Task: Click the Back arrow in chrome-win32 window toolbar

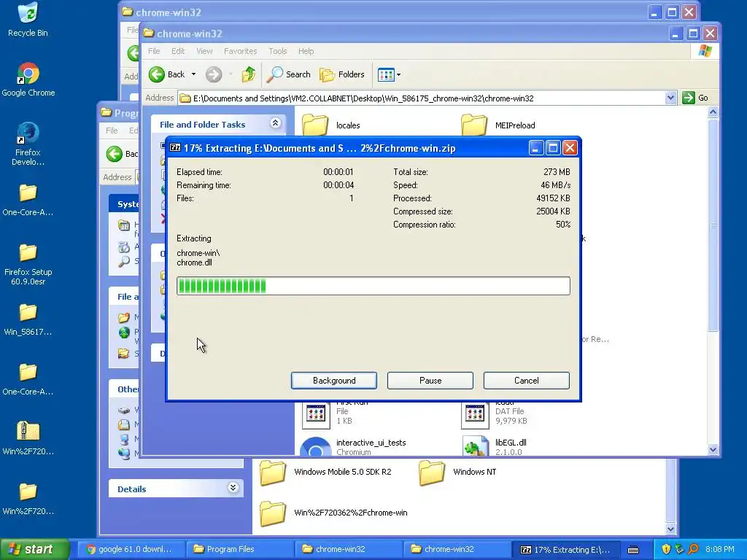Action: click(x=167, y=74)
